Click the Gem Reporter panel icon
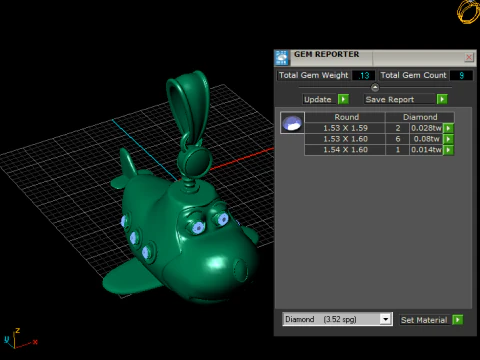The image size is (480, 360). click(282, 58)
